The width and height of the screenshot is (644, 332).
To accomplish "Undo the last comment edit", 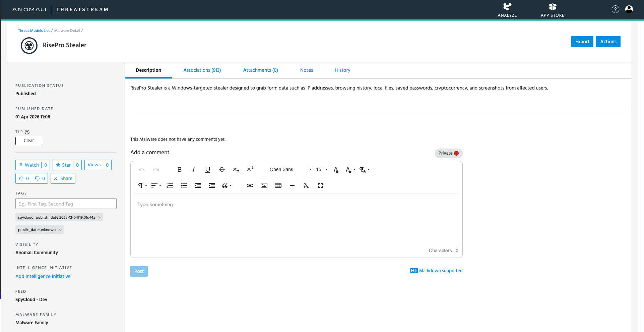I will click(x=141, y=170).
